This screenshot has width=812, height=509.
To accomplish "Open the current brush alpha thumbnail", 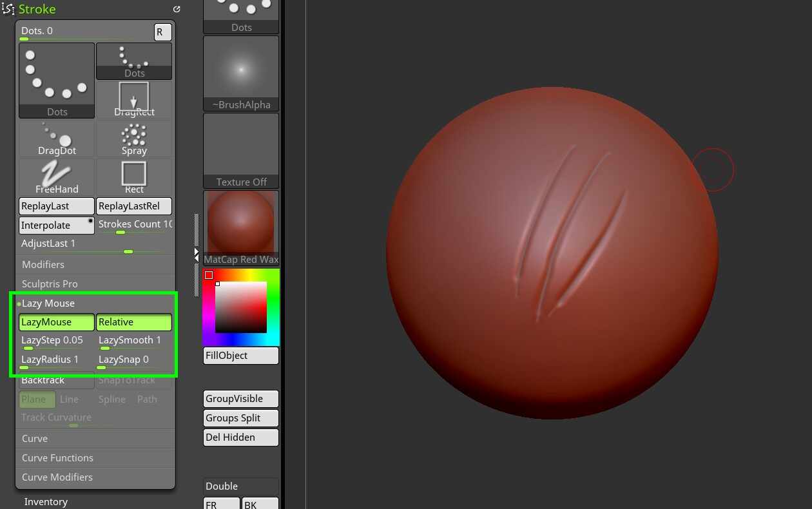I will [x=240, y=66].
